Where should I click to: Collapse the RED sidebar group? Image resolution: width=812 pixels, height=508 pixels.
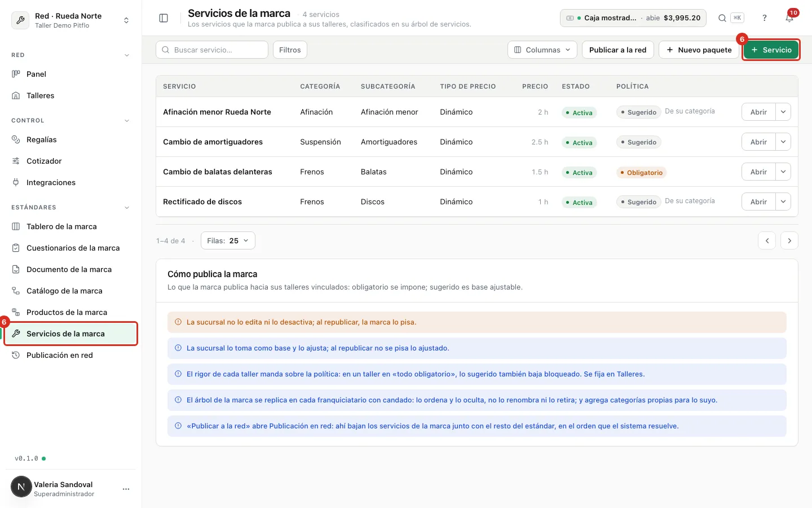[127, 55]
